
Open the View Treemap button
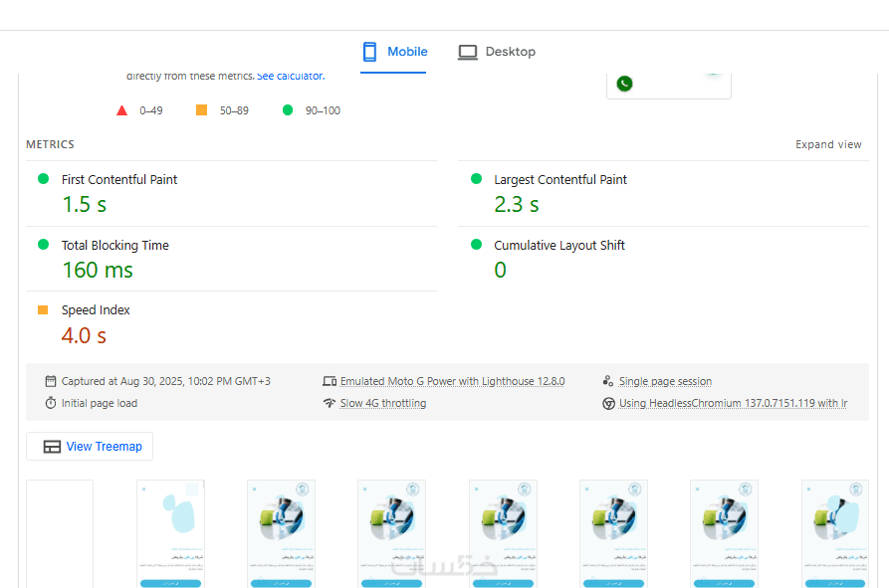90,447
